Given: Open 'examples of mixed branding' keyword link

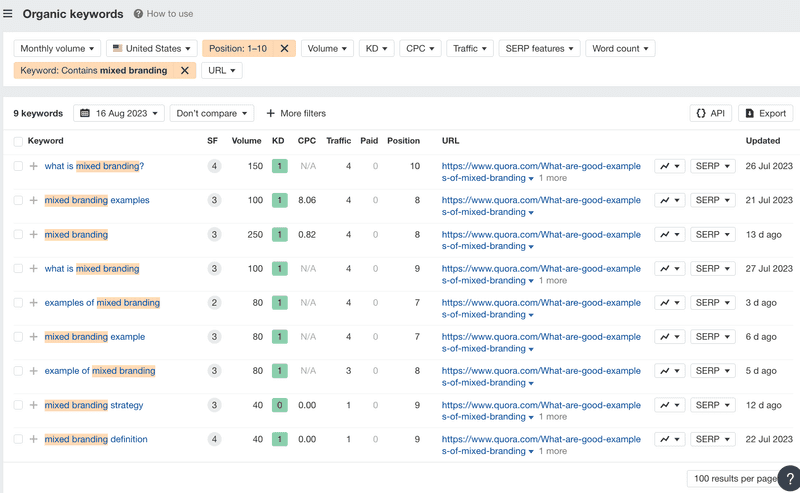Looking at the screenshot, I should click(102, 303).
